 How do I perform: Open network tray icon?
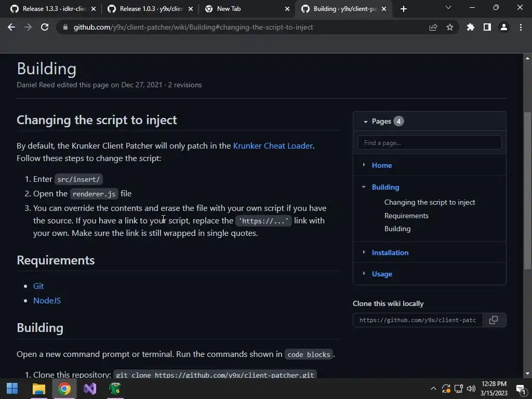point(459,389)
